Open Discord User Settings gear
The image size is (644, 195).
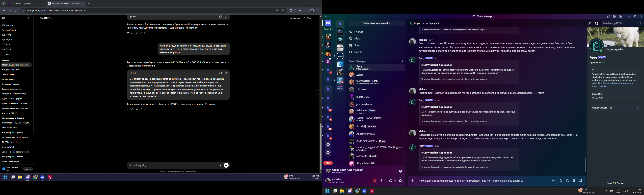point(400,181)
